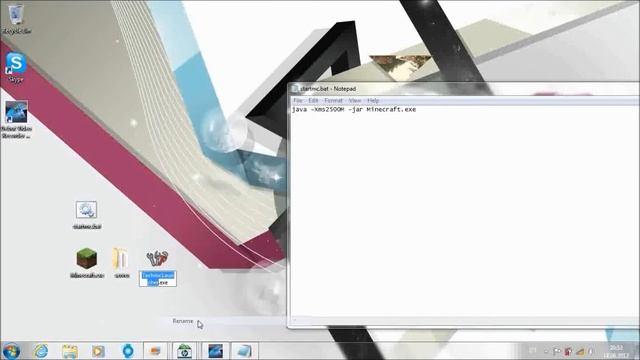Select the Minecraft grass block icon

pyautogui.click(x=87, y=262)
